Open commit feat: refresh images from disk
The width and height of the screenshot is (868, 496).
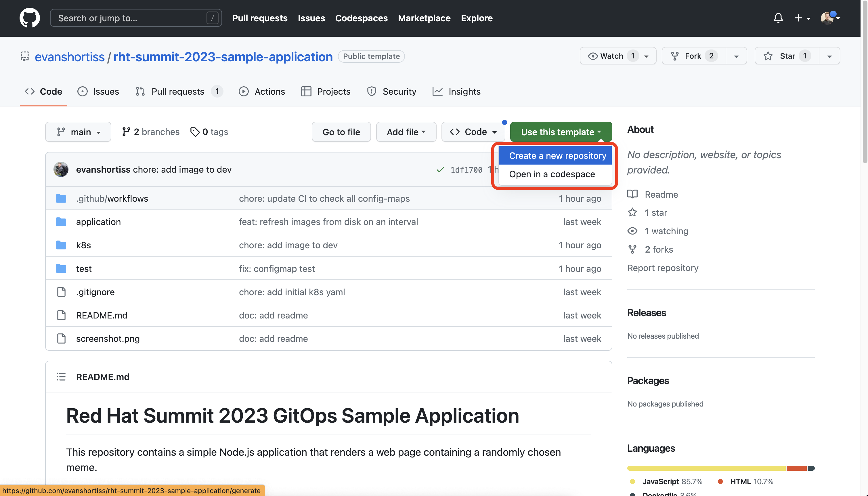point(328,222)
